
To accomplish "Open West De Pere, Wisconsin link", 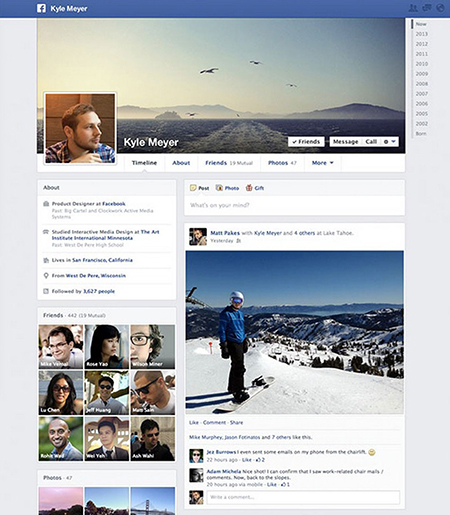I will [96, 276].
